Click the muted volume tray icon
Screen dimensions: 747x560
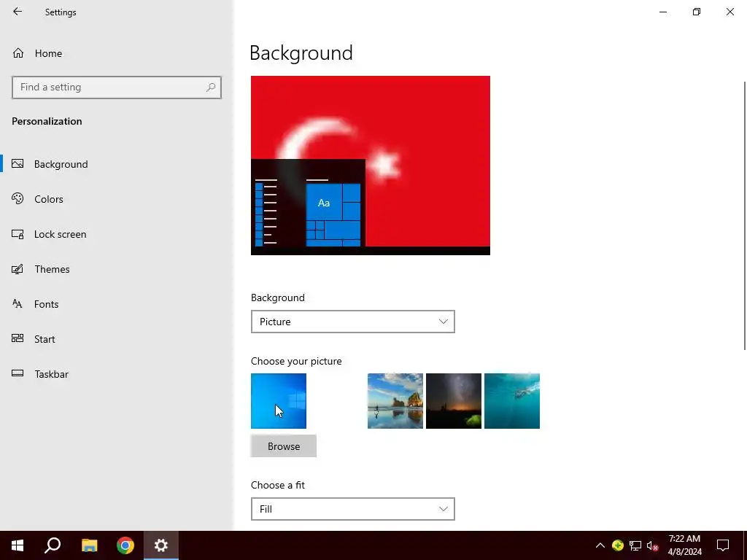(653, 545)
